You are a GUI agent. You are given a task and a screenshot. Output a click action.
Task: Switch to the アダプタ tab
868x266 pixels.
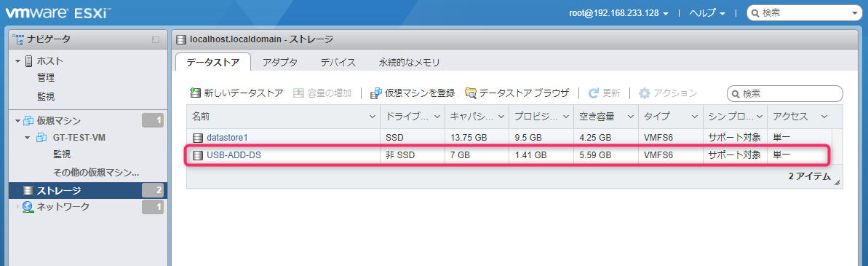pos(280,63)
